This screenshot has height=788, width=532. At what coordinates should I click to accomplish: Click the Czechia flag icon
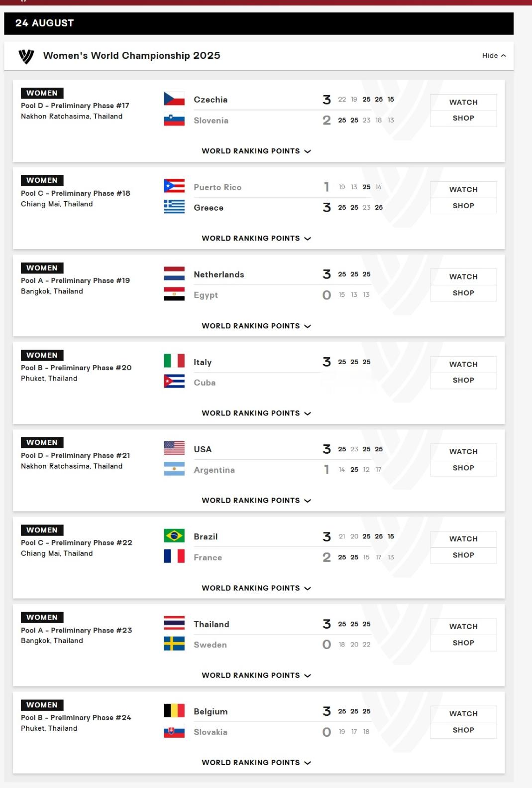[174, 99]
